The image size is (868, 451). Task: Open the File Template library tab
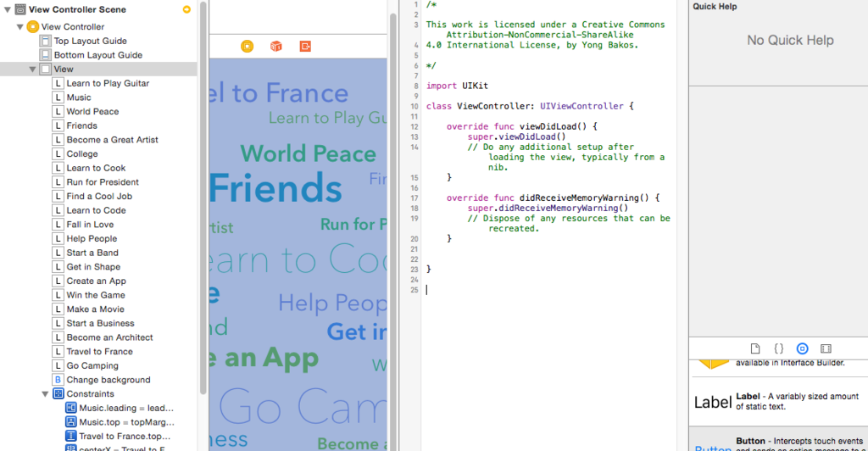click(755, 348)
